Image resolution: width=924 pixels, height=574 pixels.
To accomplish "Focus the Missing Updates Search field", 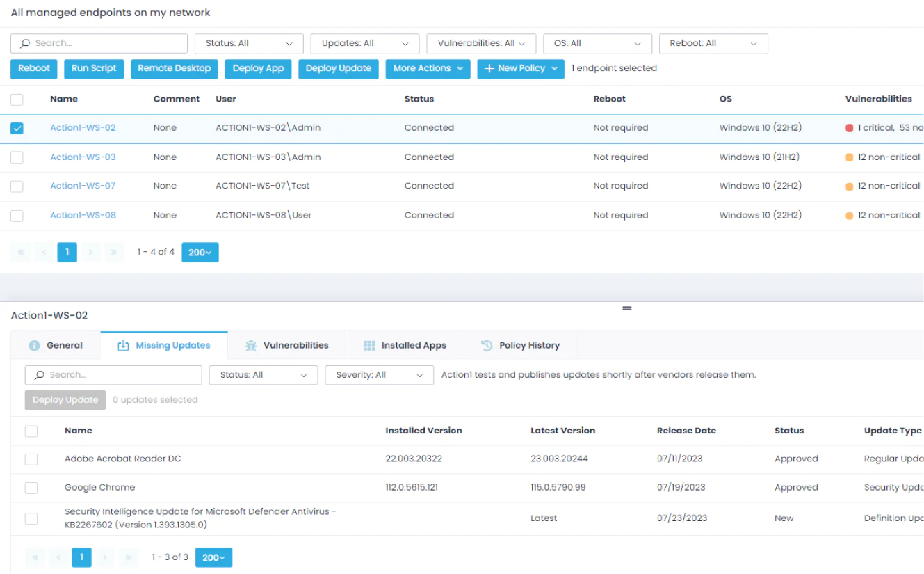I will point(113,375).
